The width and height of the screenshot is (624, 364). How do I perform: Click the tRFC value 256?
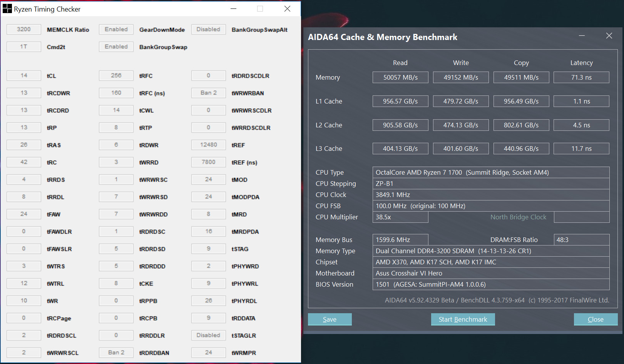click(x=116, y=75)
